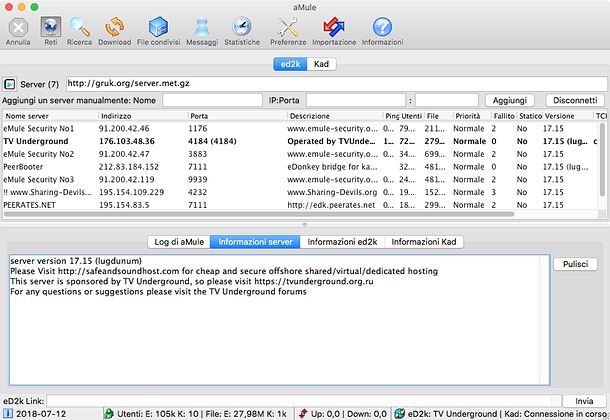The image size is (610, 420).
Task: Select the Informazioni server tab
Action: (x=255, y=242)
